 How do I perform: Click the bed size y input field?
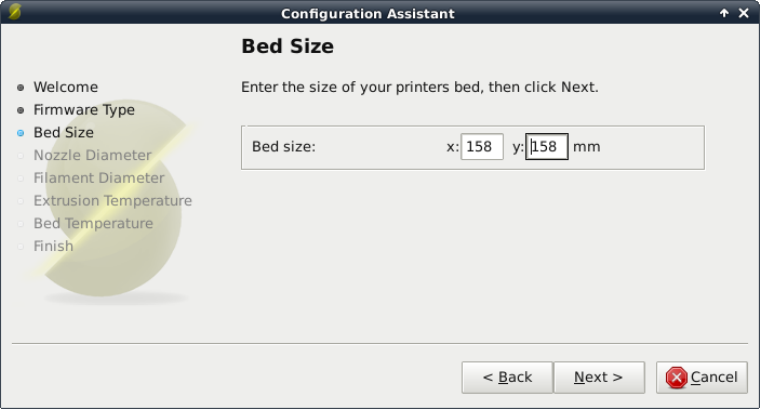click(x=547, y=147)
